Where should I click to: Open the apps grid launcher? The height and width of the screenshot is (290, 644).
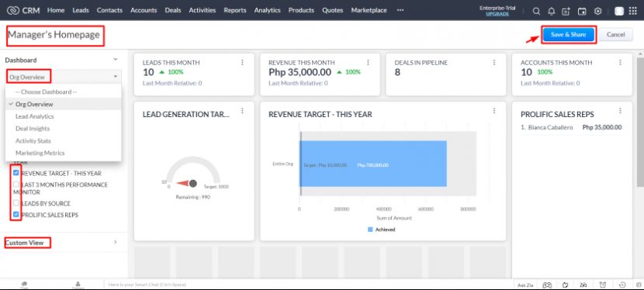633,11
